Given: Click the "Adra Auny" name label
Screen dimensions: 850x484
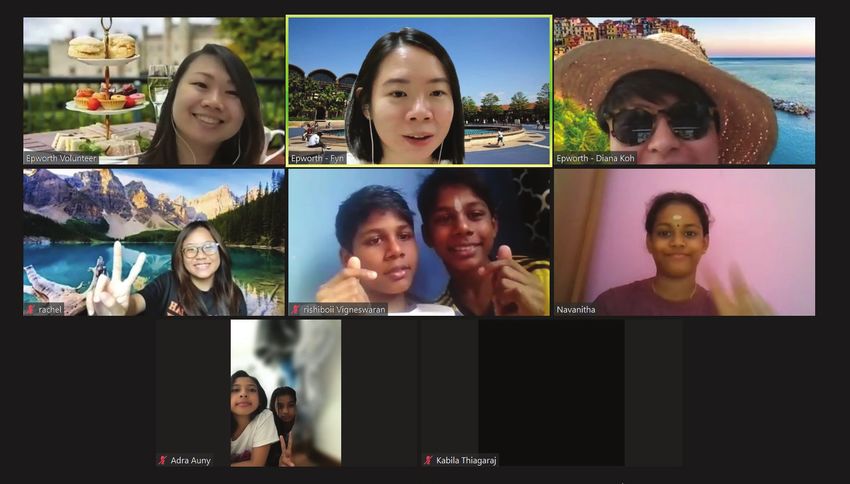Looking at the screenshot, I should [191, 461].
